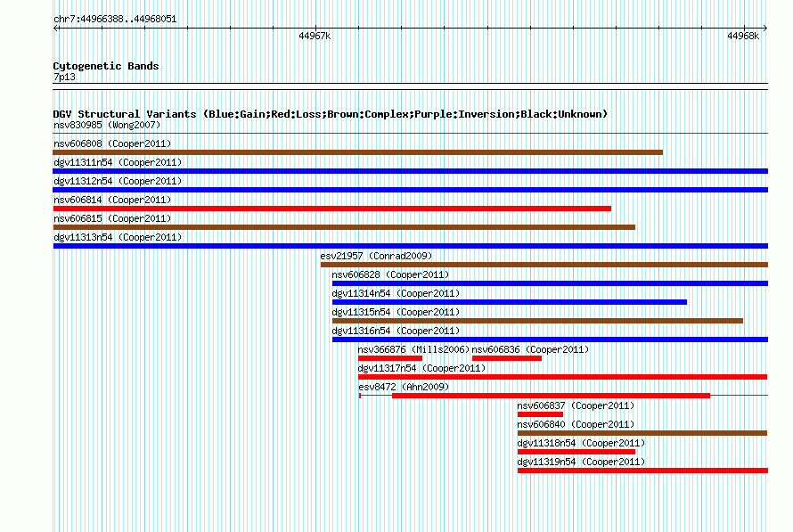Open the dgv11319n54 (Cooper2011) label
This screenshot has width=793, height=532.
click(x=581, y=462)
